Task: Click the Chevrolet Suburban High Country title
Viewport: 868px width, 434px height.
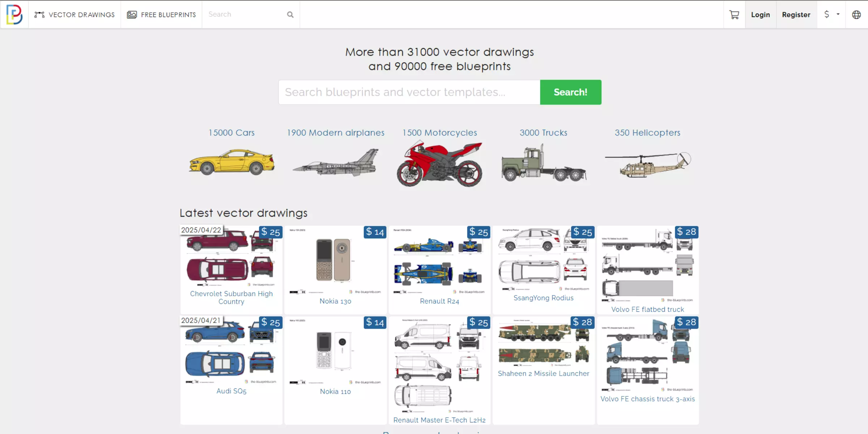Action: tap(231, 298)
